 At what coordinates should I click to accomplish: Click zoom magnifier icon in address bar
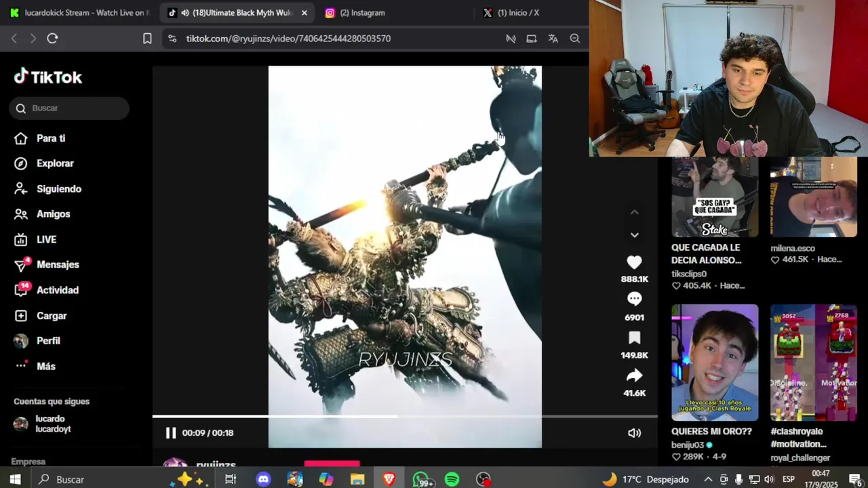click(x=575, y=39)
